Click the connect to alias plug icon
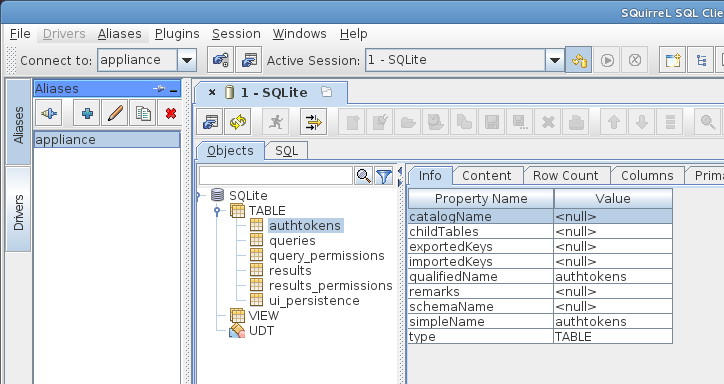Image resolution: width=724 pixels, height=384 pixels. point(48,113)
